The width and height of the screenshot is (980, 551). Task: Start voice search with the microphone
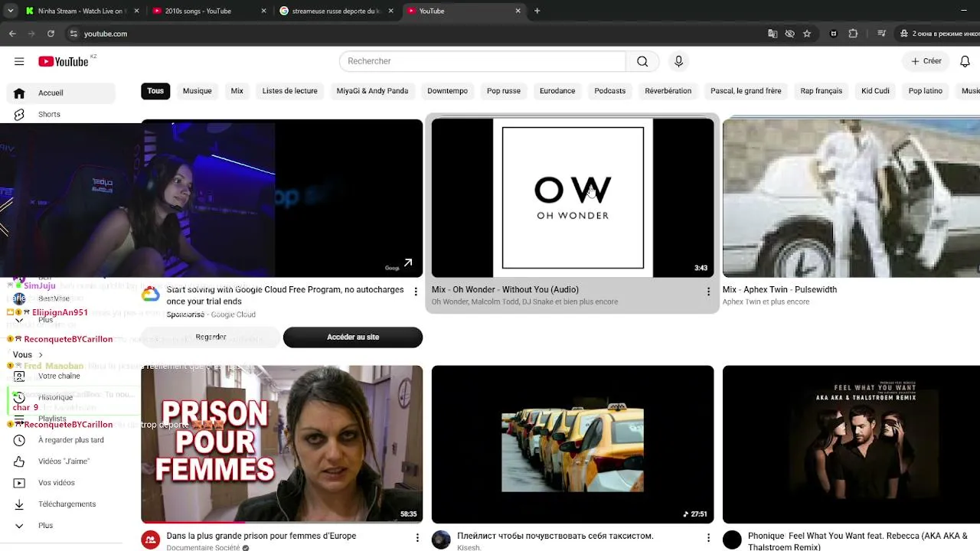[678, 61]
